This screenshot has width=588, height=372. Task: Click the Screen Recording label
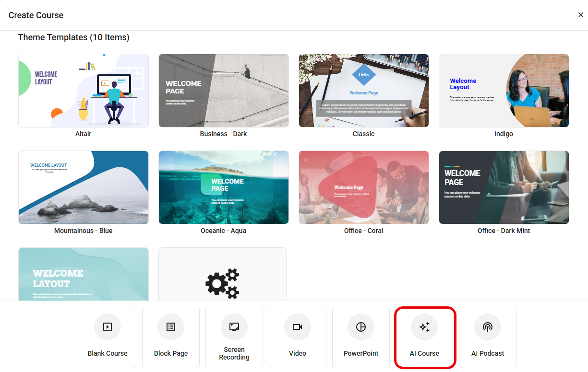click(234, 353)
